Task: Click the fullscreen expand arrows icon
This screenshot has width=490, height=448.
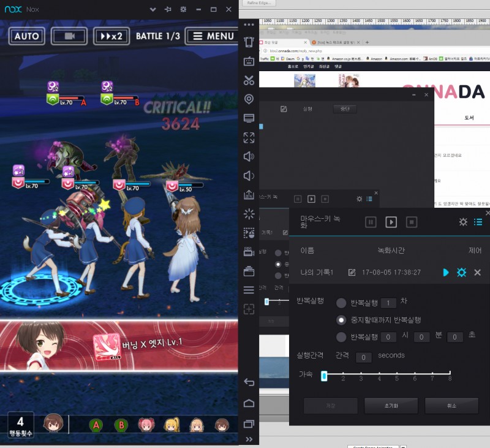Action: coord(249,137)
